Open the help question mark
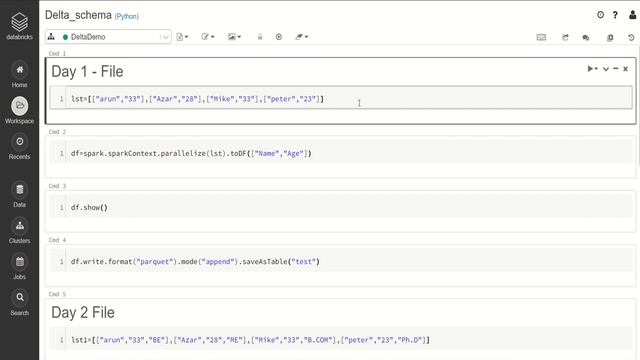The width and height of the screenshot is (640, 360). tap(615, 15)
